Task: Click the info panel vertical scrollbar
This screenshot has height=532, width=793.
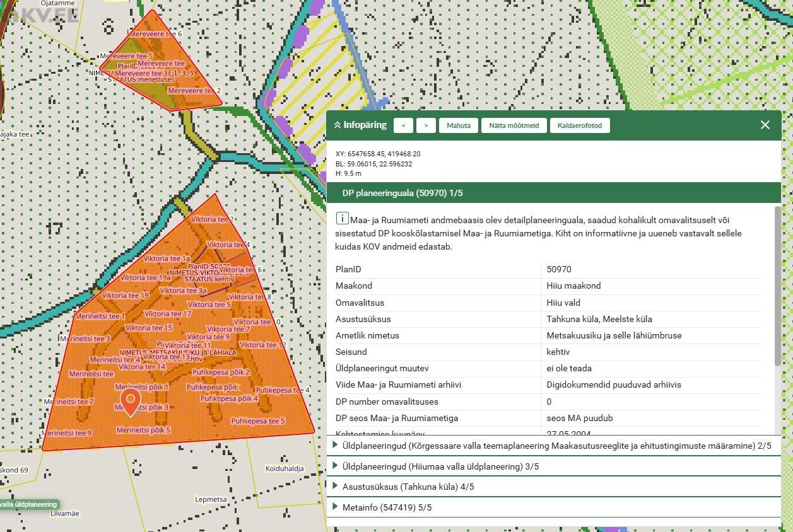Action: (x=777, y=284)
